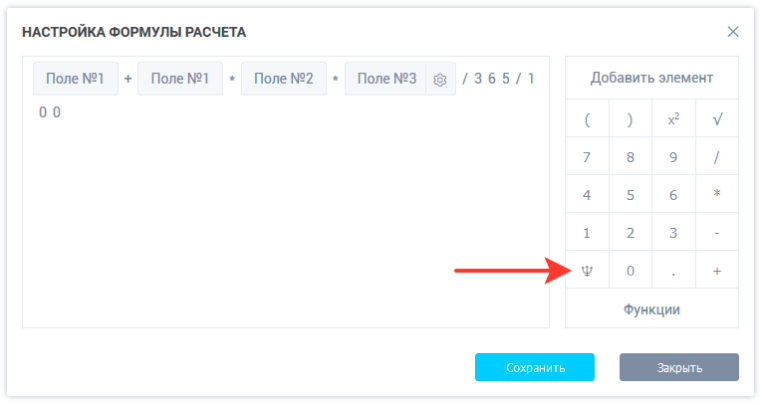
Task: Insert the Ψ symbol from keypad
Action: [587, 270]
